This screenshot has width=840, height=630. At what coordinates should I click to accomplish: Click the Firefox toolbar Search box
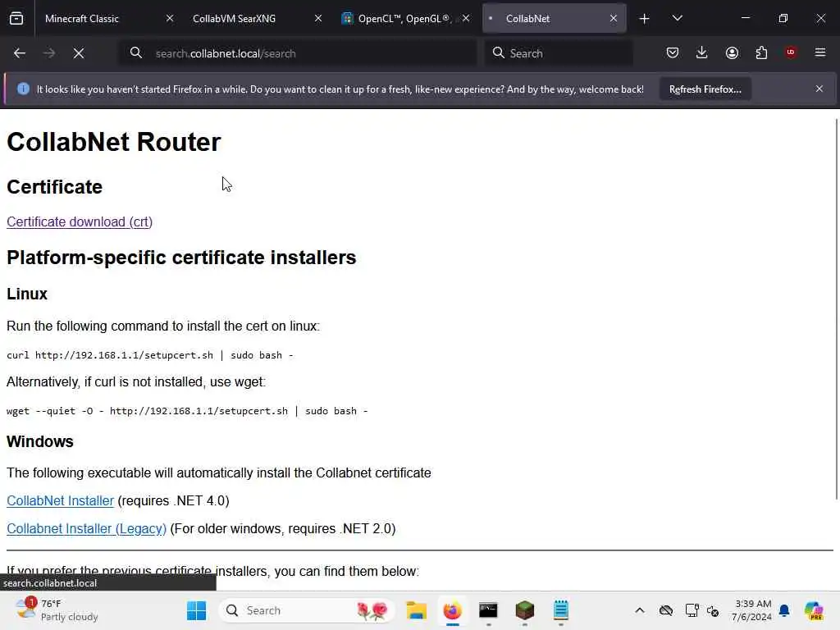pyautogui.click(x=559, y=53)
